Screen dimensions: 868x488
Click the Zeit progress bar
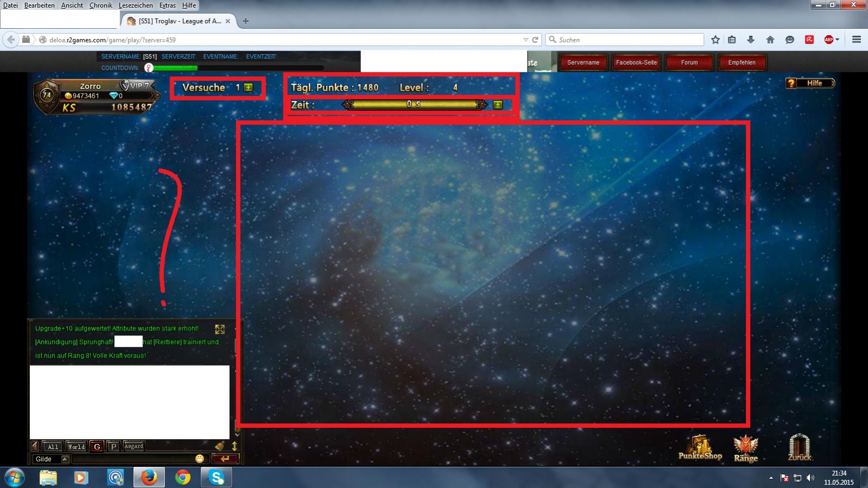pyautogui.click(x=414, y=104)
